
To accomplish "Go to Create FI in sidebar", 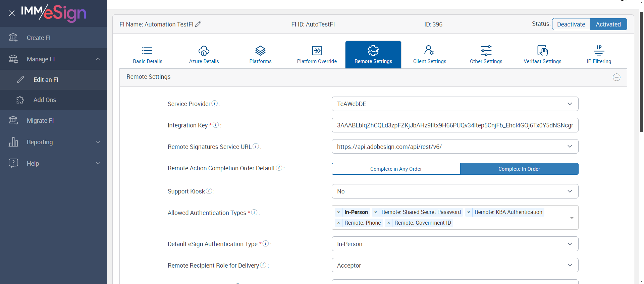I will tap(39, 38).
